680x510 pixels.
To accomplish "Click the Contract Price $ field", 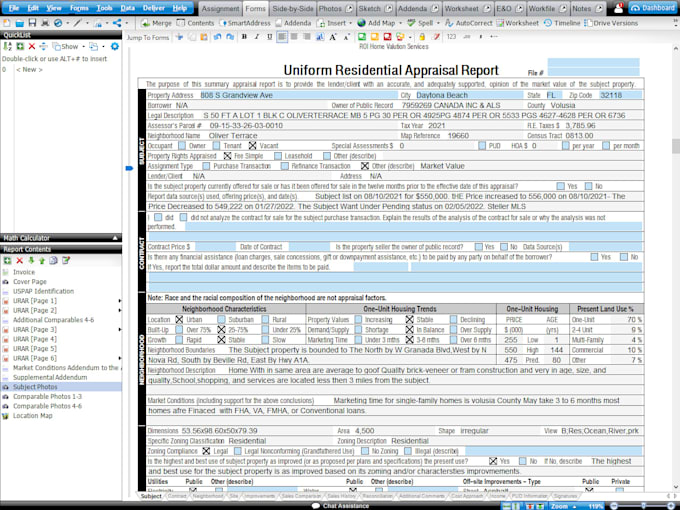I will pyautogui.click(x=215, y=247).
